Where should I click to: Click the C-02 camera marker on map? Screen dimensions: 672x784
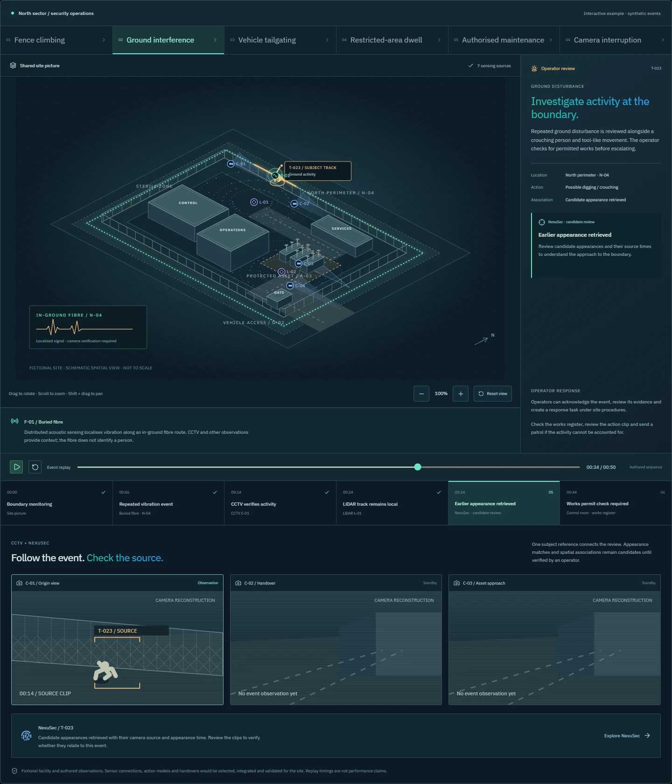294,204
